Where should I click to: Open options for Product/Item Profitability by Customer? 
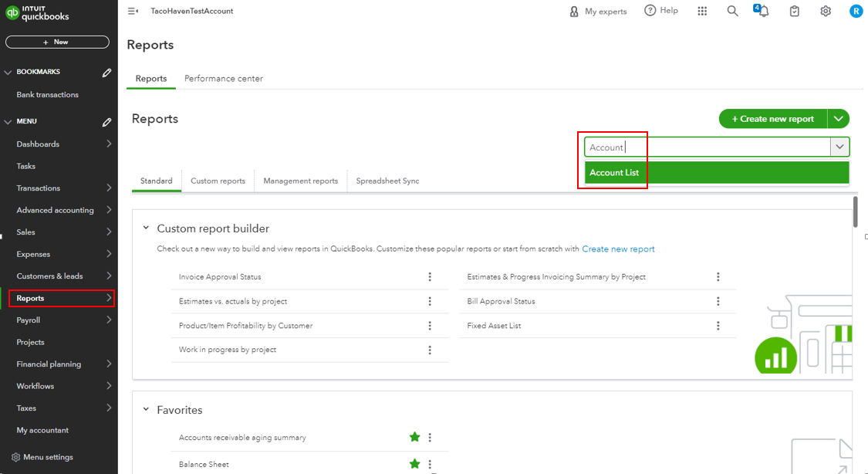pyautogui.click(x=430, y=326)
